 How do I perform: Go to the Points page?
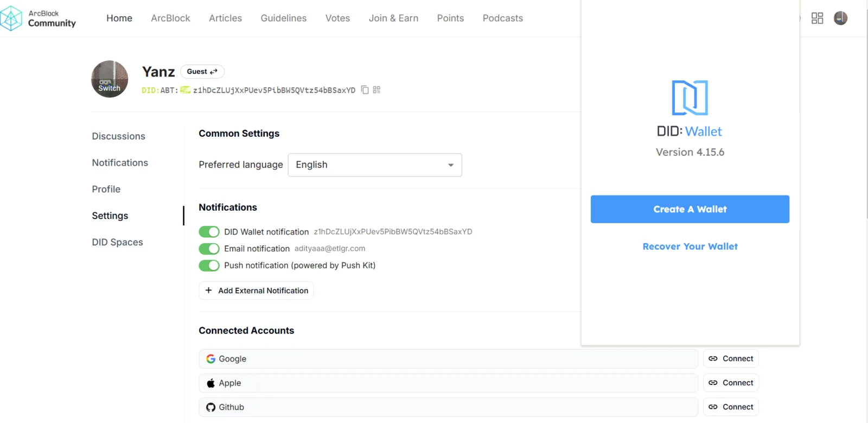[450, 18]
